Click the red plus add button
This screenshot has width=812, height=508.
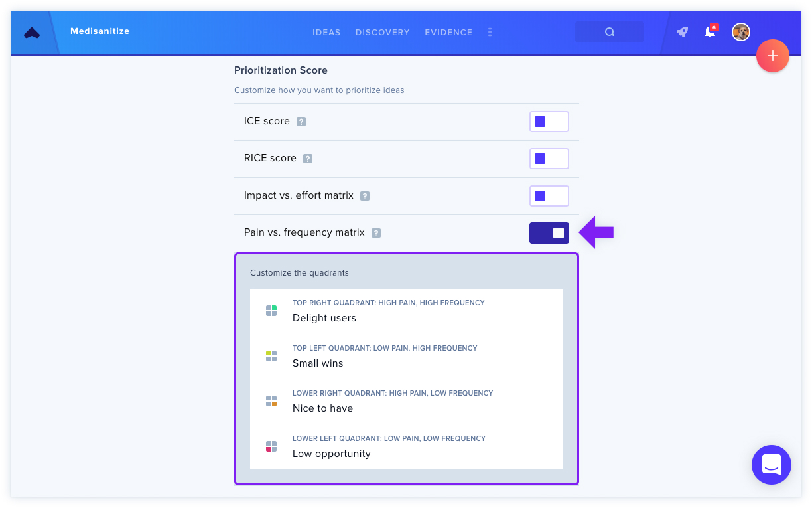click(773, 56)
